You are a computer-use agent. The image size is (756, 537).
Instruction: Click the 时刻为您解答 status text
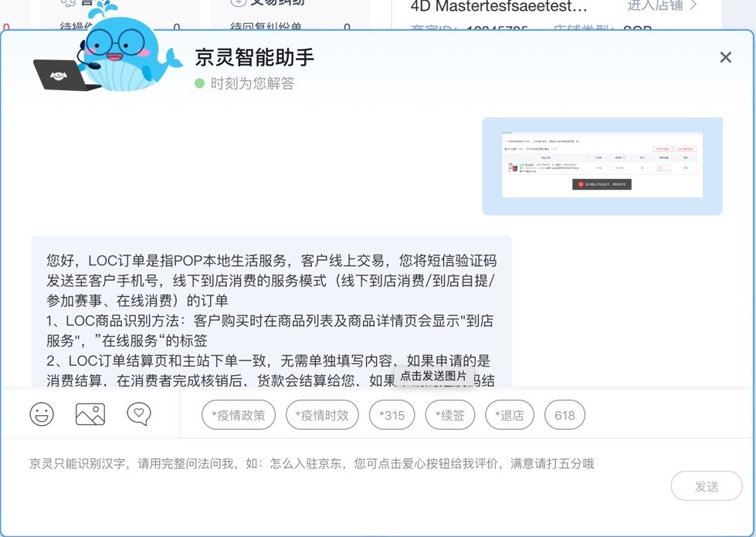point(253,83)
